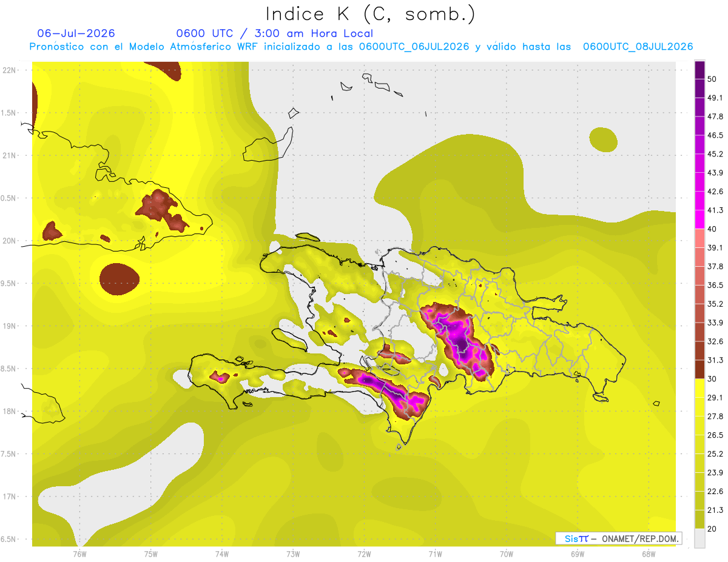Screen dimensions: 728x562
Task: Click the colorbar label "47.8"
Action: [715, 116]
